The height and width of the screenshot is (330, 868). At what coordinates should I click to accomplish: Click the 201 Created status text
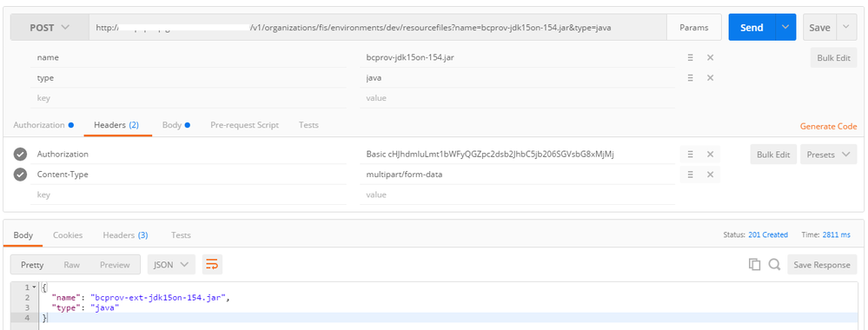[x=768, y=234]
